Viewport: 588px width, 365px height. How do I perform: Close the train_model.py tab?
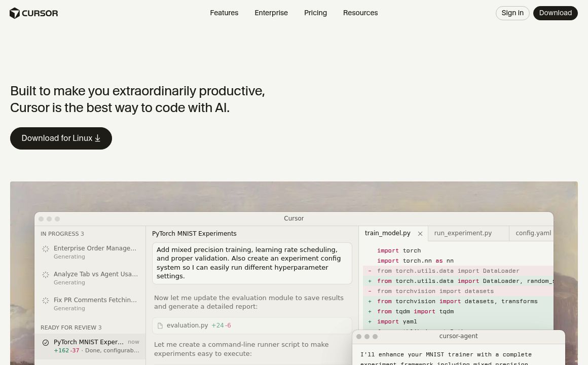click(420, 234)
